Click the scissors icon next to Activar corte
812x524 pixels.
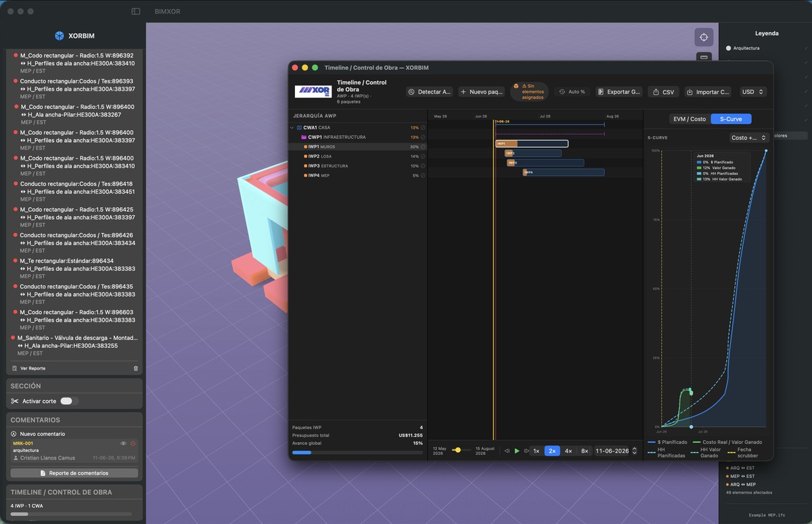[x=15, y=401]
